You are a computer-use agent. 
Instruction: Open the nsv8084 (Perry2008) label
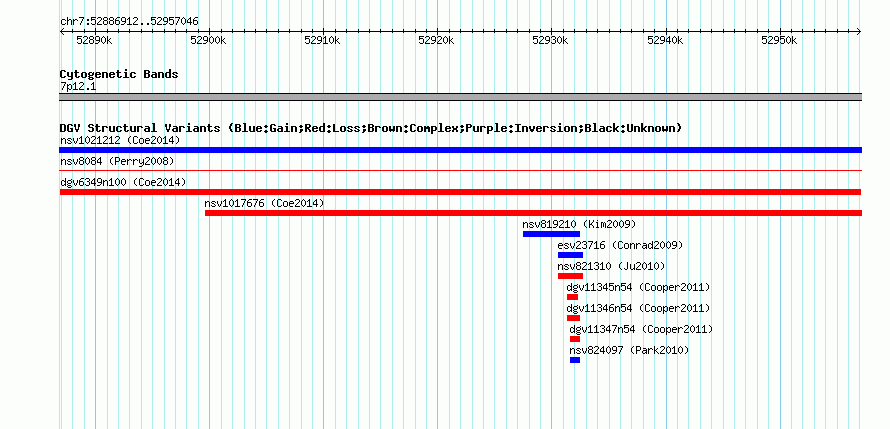(117, 162)
